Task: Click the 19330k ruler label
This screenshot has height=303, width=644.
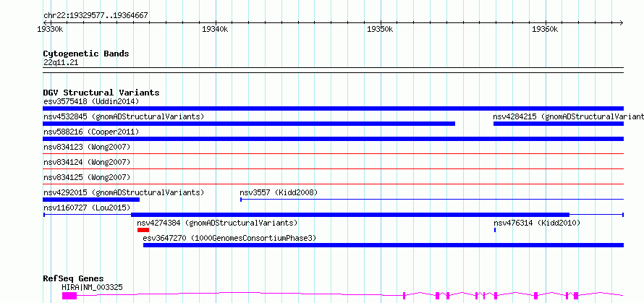Action: pos(50,29)
